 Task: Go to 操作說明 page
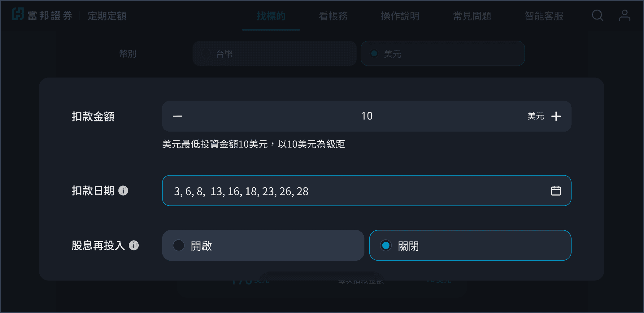(400, 16)
